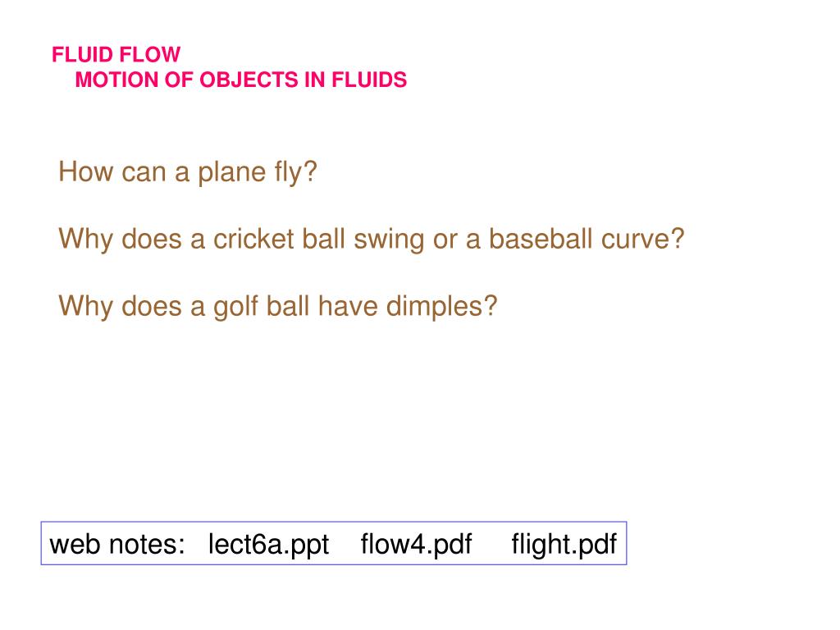Open the flow4.pdf link
The image size is (840, 630).
(416, 545)
